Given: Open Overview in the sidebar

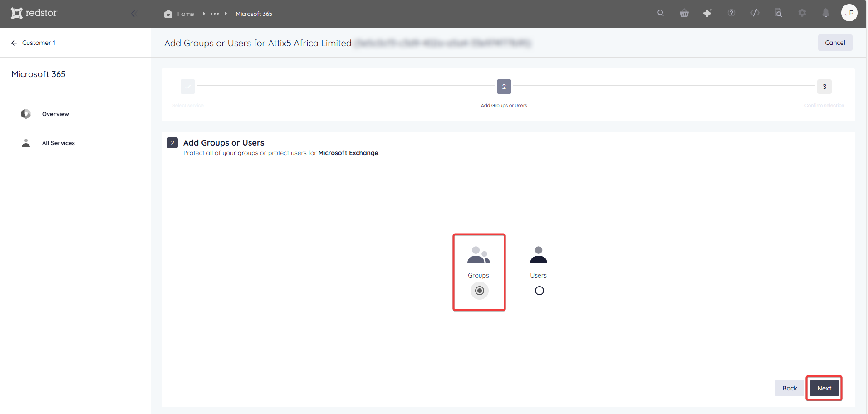Looking at the screenshot, I should (x=55, y=114).
